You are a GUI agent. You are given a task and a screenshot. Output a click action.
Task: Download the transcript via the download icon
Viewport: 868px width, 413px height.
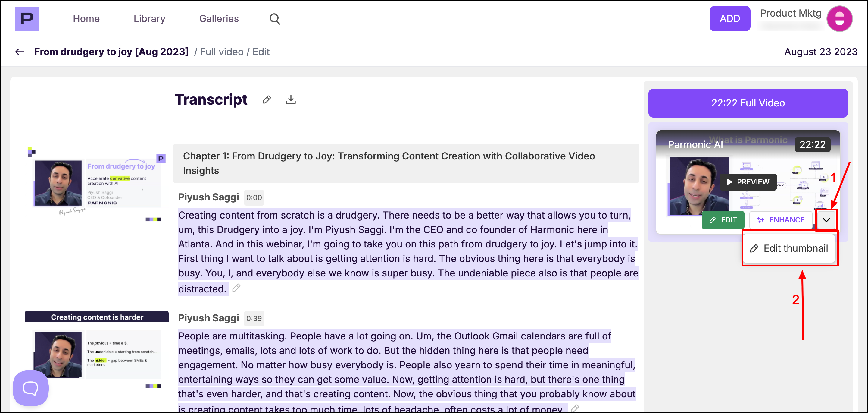coord(291,99)
